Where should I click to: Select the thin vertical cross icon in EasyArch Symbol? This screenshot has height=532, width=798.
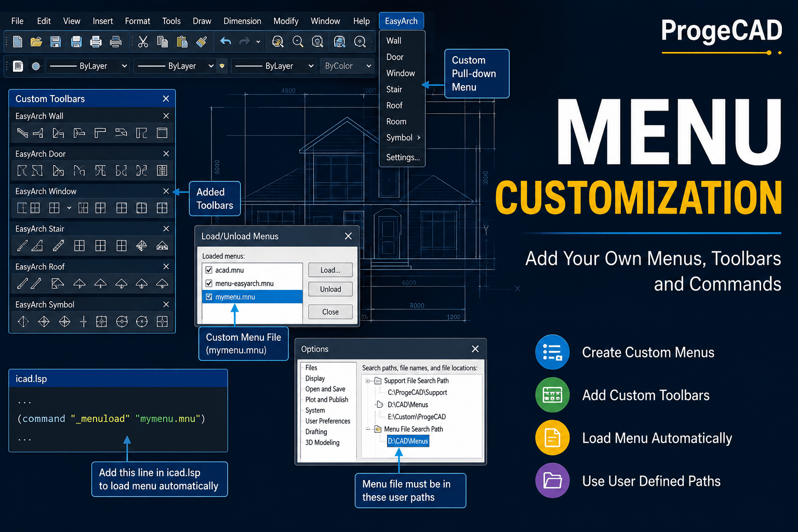pos(83,322)
